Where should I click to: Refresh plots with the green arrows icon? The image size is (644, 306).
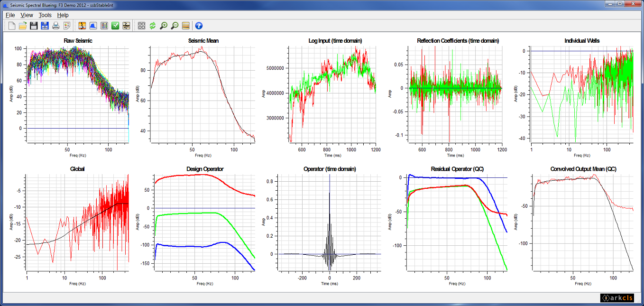coord(153,26)
